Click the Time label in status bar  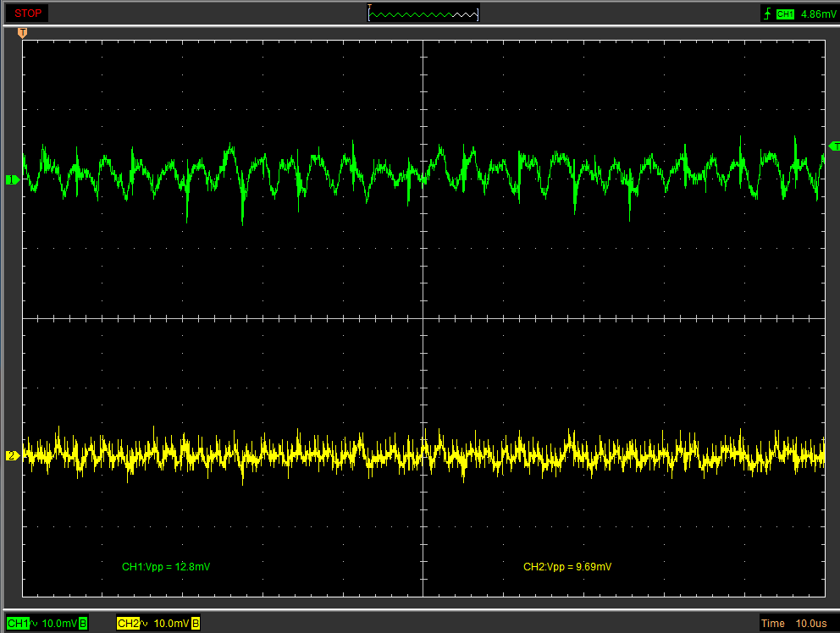click(772, 624)
